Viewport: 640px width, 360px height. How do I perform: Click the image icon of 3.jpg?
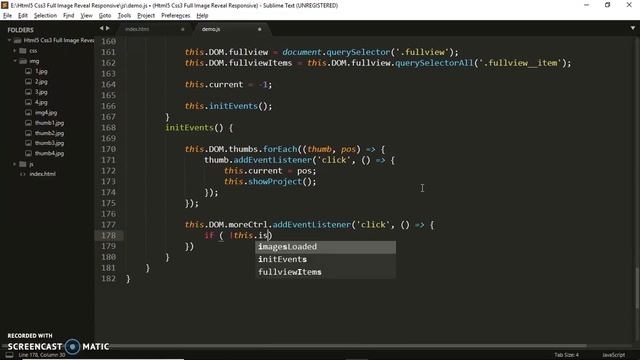(28, 92)
